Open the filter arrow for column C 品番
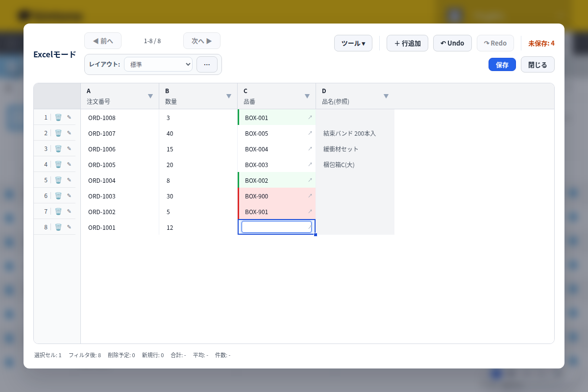The height and width of the screenshot is (392, 588). coord(307,96)
